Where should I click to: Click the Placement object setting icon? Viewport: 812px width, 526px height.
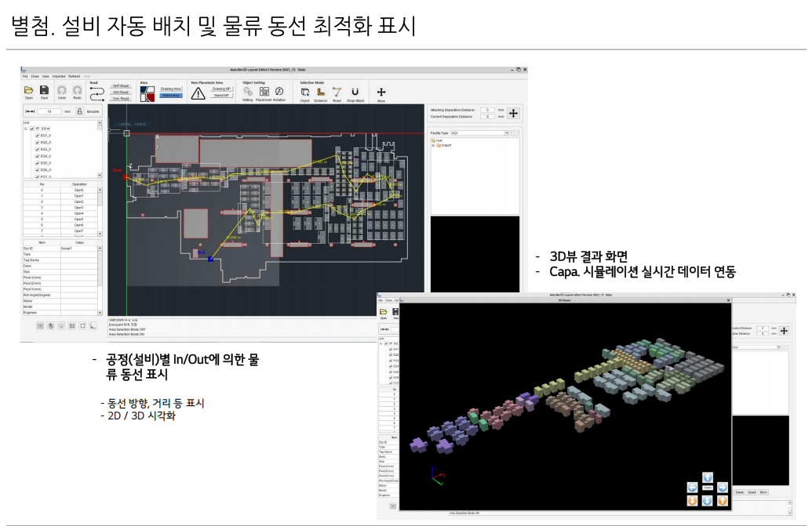tap(263, 92)
